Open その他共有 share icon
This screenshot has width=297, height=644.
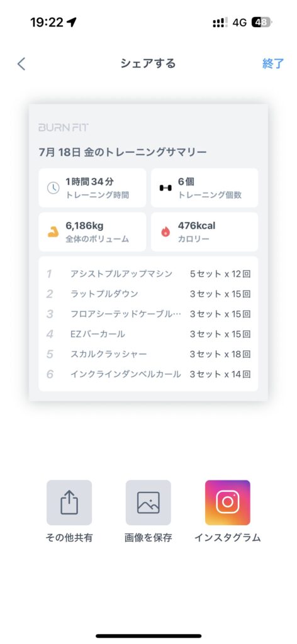[x=69, y=502]
